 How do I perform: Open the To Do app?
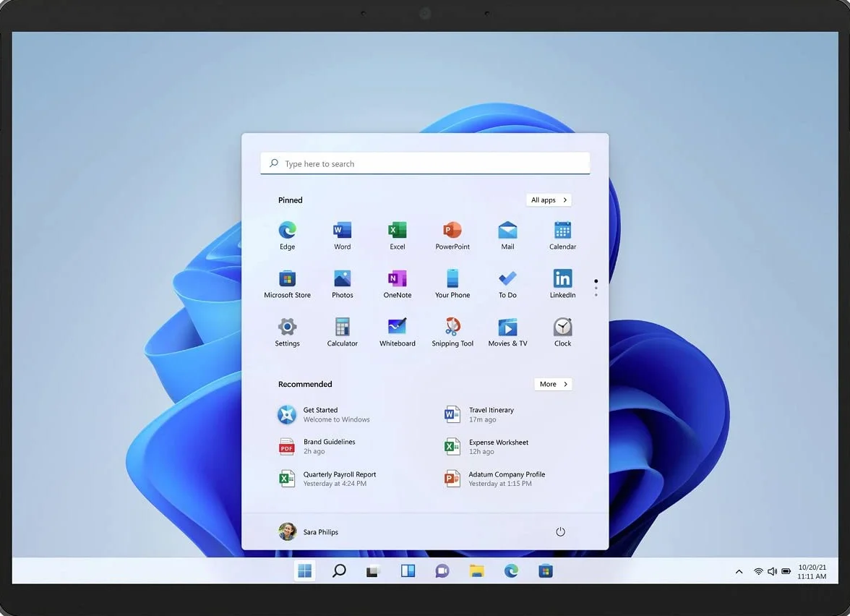point(507,283)
